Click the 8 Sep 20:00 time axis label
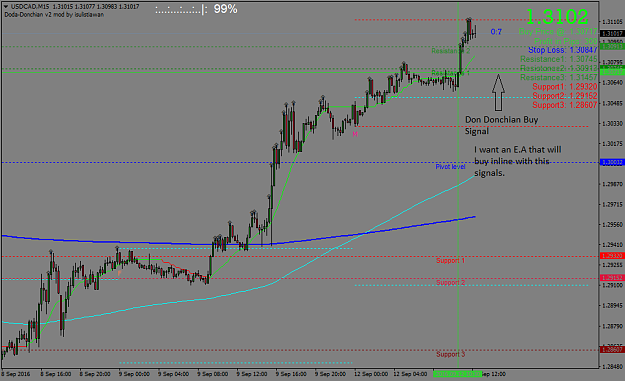 point(95,374)
